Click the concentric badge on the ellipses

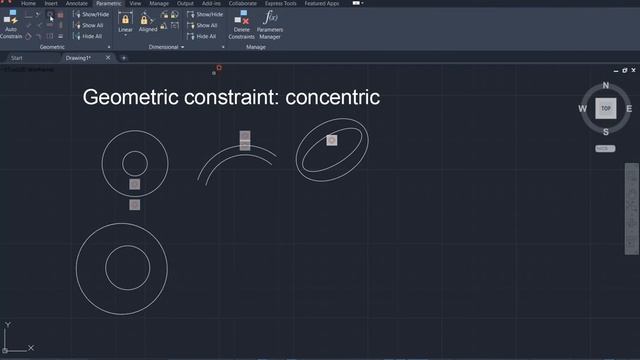[332, 140]
